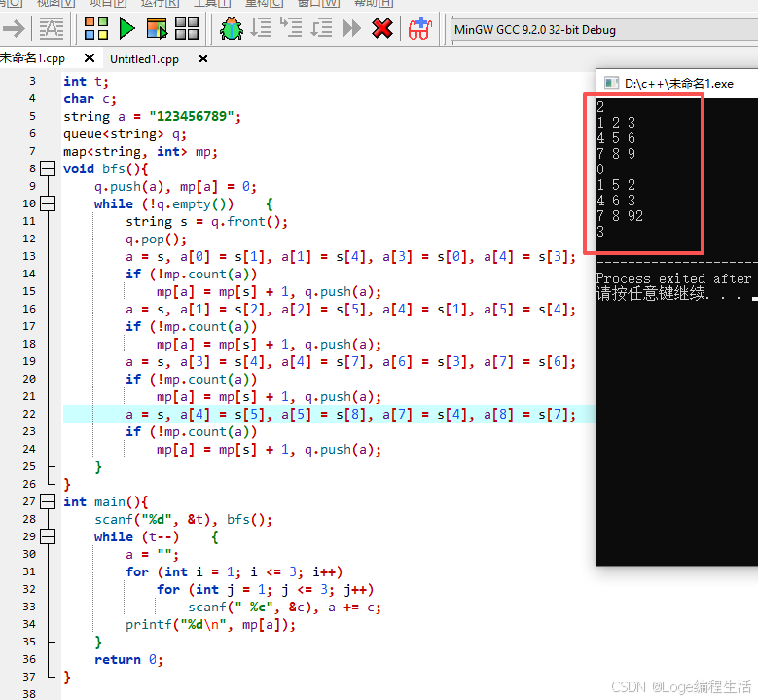Click line number 13 in the gutter
This screenshot has height=700, width=758.
click(29, 256)
